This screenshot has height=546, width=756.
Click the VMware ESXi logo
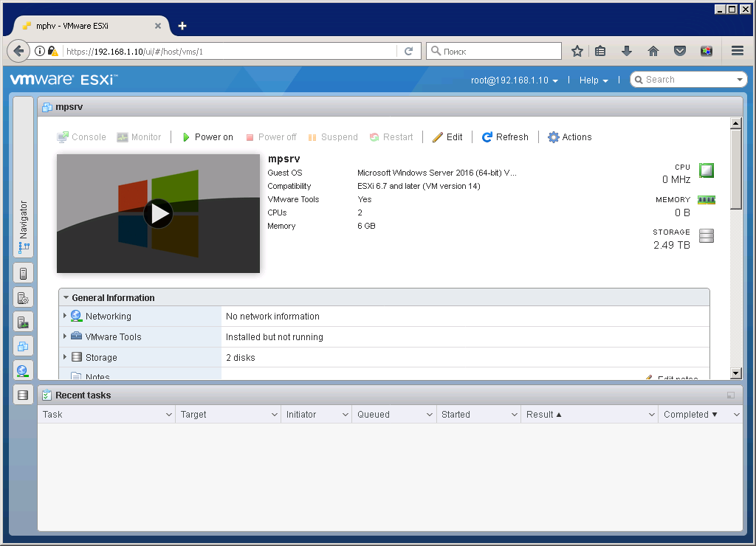pos(63,80)
